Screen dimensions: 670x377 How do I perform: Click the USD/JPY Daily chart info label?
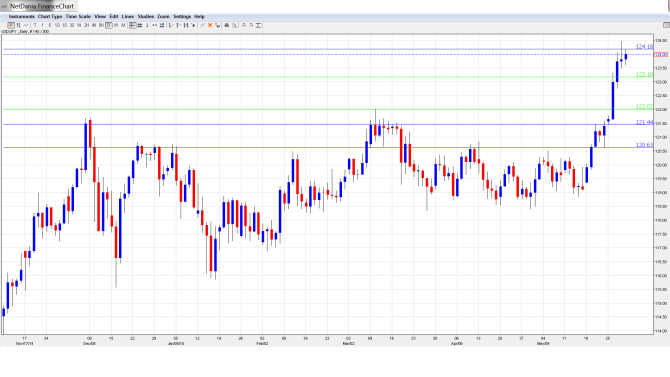tap(25, 32)
